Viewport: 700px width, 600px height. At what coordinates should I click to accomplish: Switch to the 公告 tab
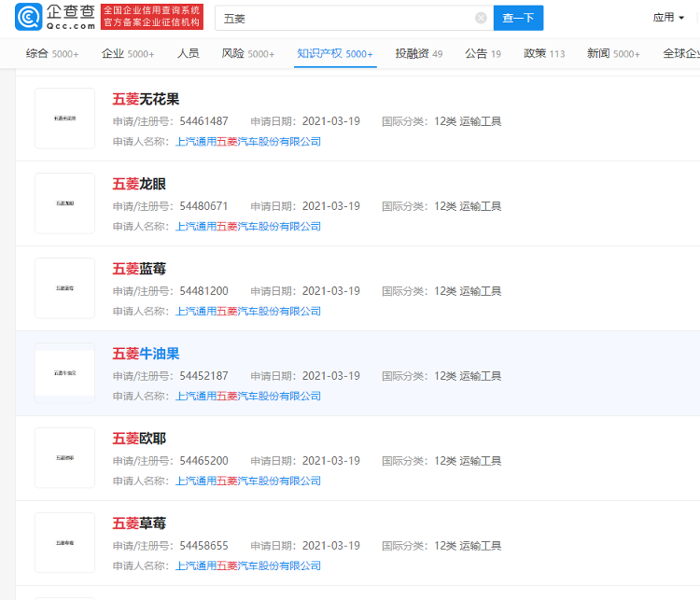pos(483,53)
